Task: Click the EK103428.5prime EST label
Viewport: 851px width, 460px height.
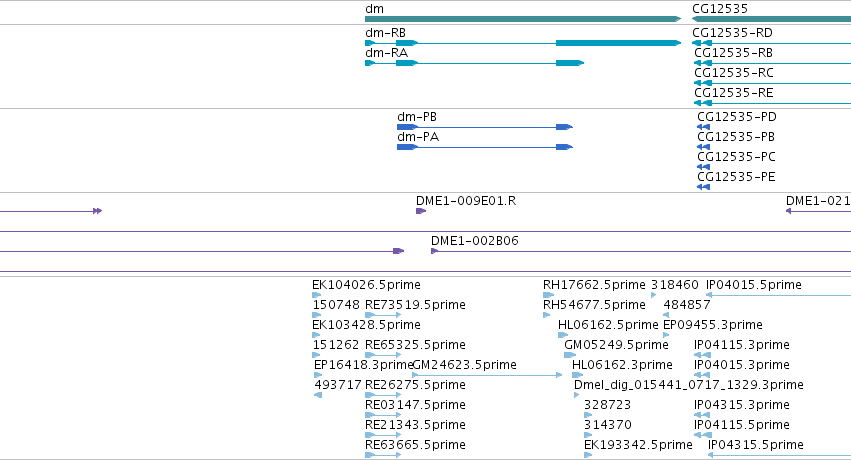Action: pyautogui.click(x=366, y=325)
